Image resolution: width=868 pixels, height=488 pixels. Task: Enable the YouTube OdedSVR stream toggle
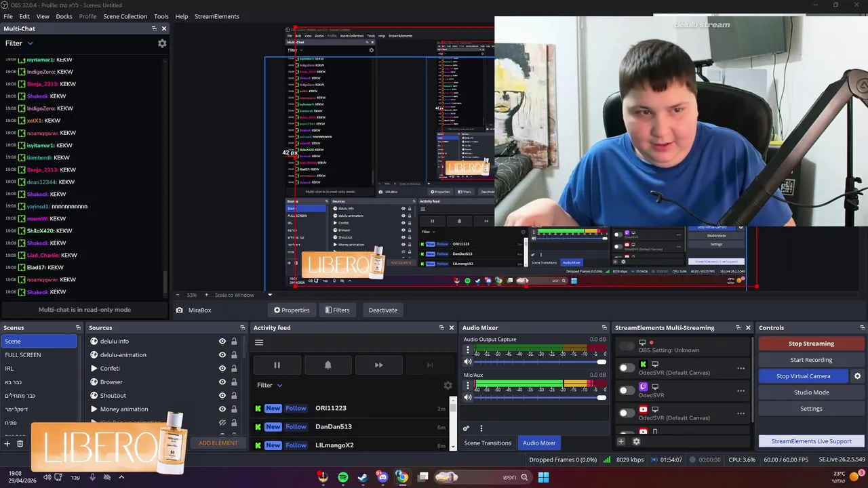tap(627, 413)
